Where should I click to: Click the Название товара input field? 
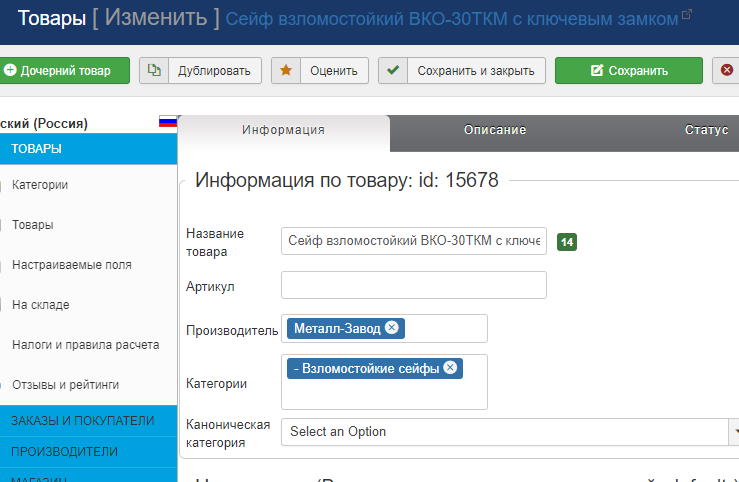414,241
